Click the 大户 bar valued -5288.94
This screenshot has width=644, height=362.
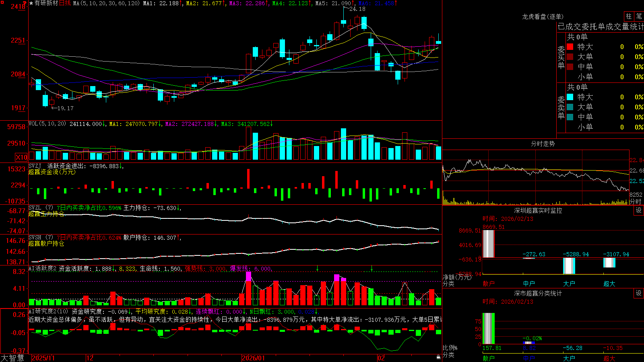pos(569,266)
